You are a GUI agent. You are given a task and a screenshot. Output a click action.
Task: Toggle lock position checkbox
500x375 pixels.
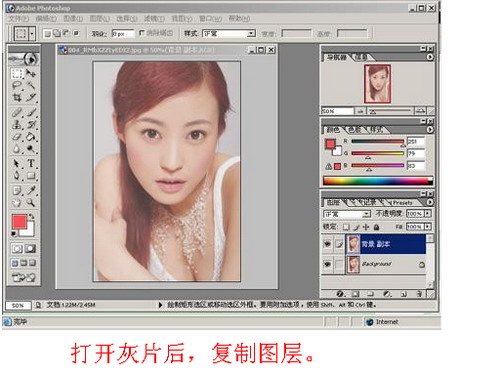pos(366,227)
